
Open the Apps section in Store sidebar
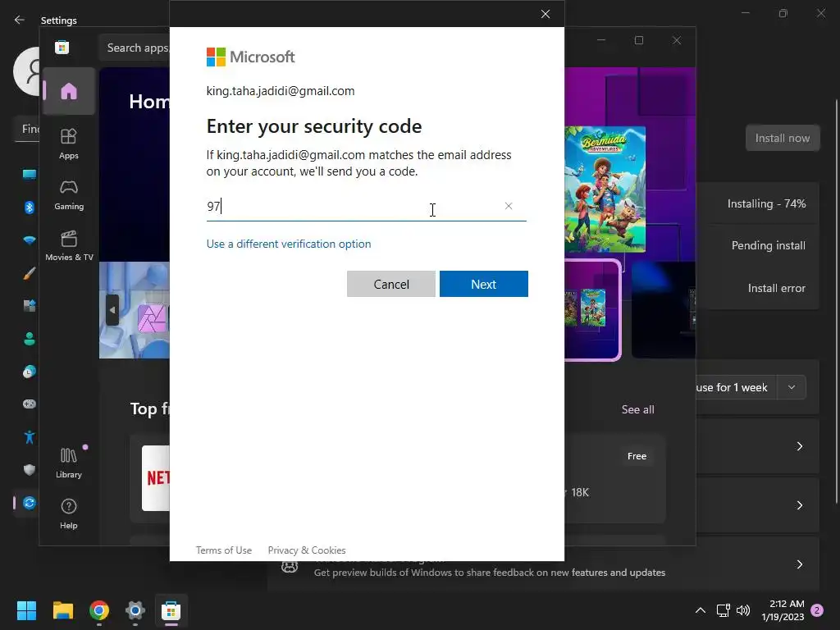pos(69,144)
